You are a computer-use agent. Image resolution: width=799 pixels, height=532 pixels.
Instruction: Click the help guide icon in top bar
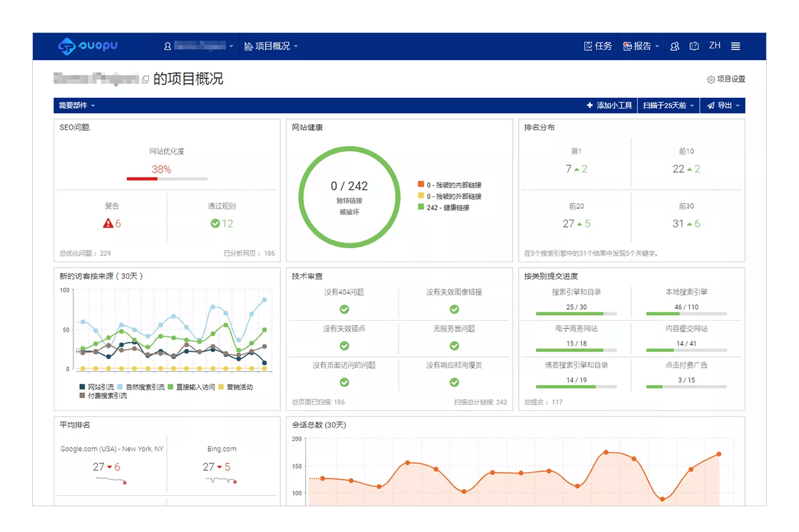click(x=694, y=46)
